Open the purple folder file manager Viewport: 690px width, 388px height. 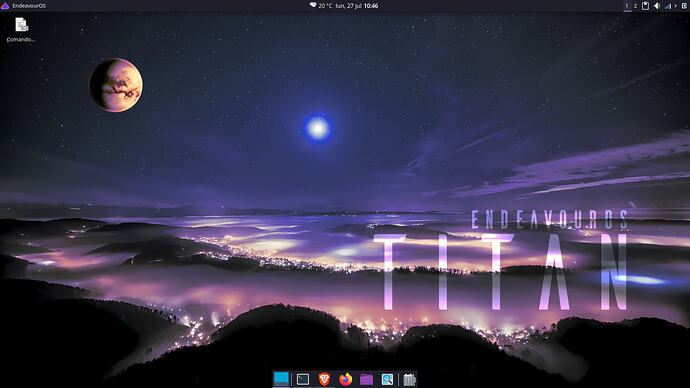(x=367, y=379)
